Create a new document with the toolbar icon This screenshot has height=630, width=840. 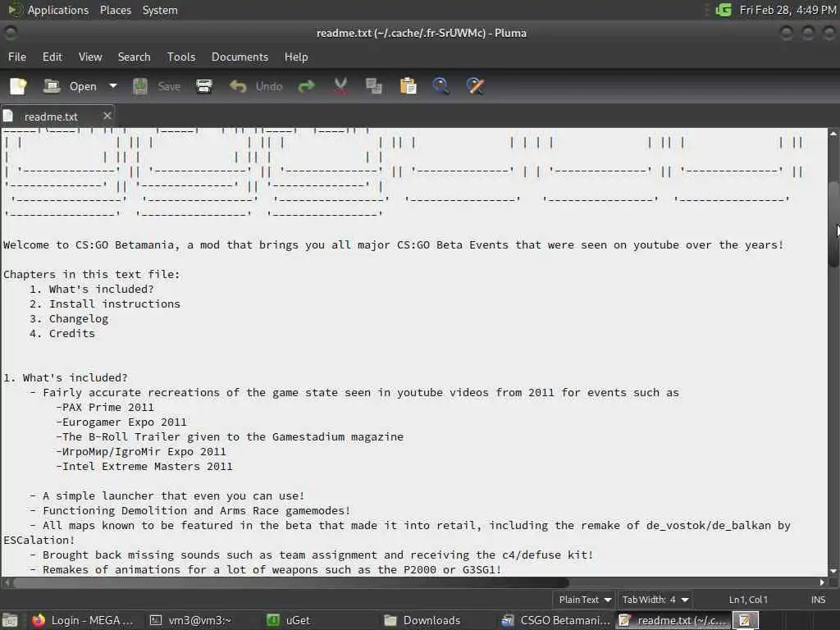click(18, 86)
